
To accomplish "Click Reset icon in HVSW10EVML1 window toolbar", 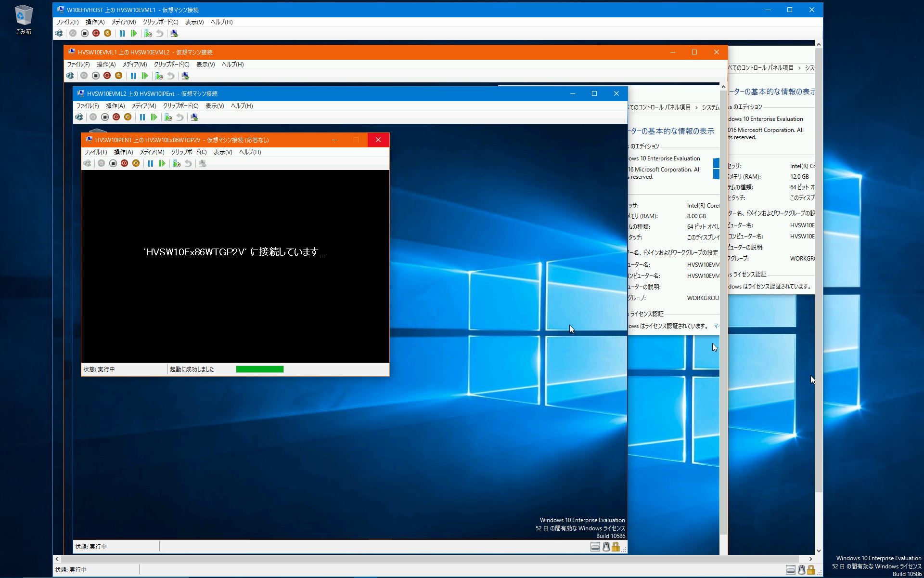I will point(134,33).
